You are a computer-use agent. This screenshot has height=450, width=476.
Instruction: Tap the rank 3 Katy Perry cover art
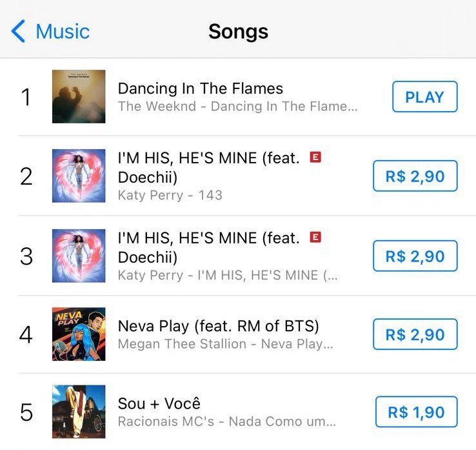[79, 256]
